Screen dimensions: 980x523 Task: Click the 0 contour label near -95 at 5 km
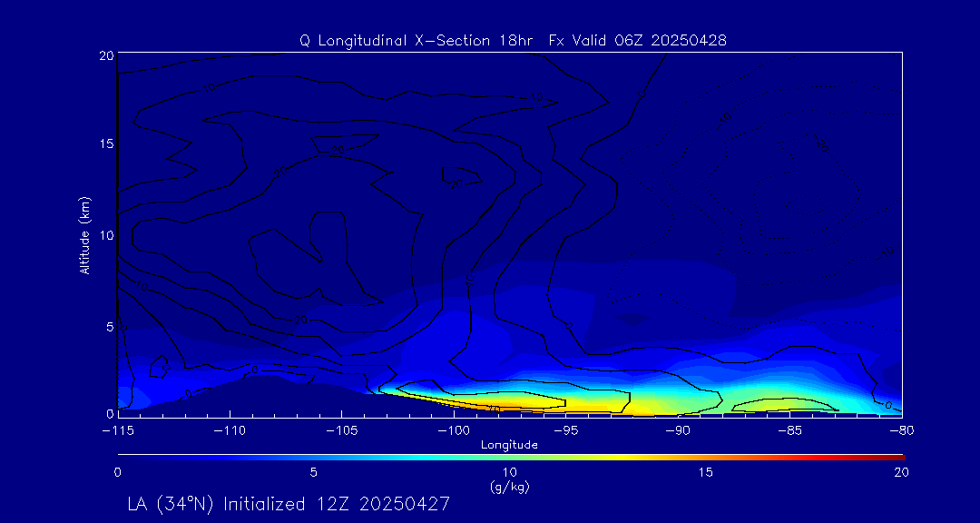[x=569, y=325]
